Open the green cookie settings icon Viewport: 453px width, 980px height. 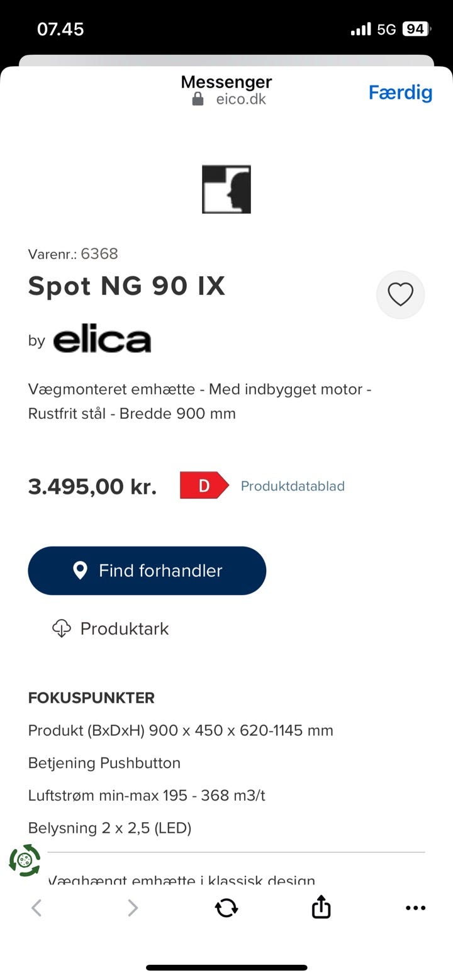pyautogui.click(x=25, y=860)
